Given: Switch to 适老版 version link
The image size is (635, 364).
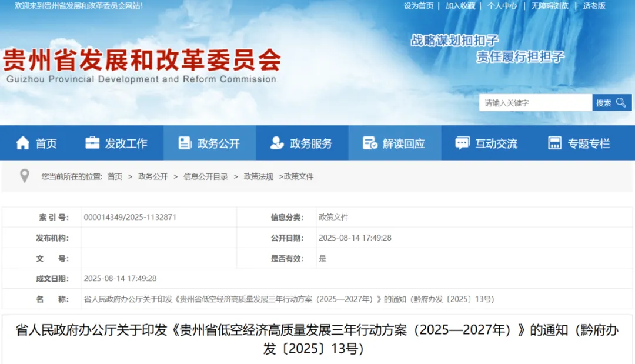Looking at the screenshot, I should 594,6.
